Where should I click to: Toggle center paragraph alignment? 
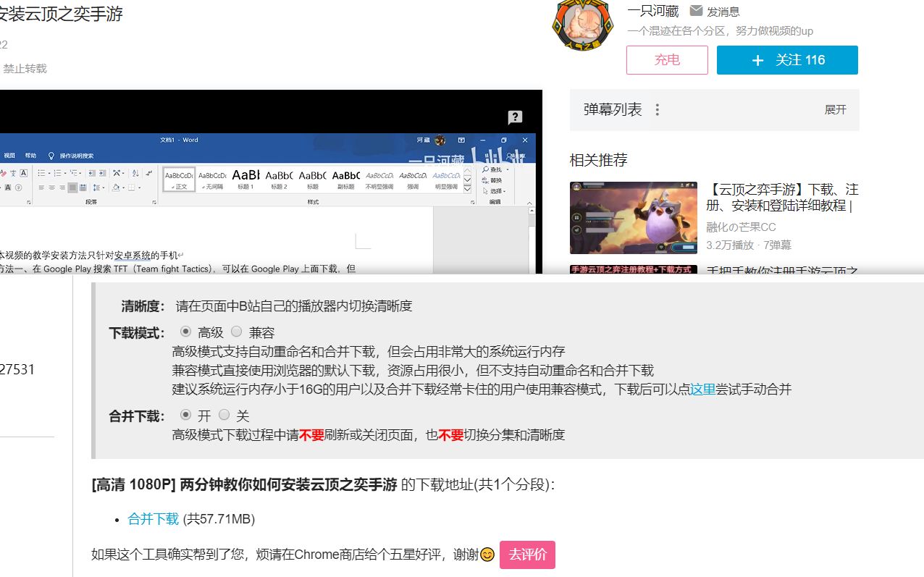point(51,188)
